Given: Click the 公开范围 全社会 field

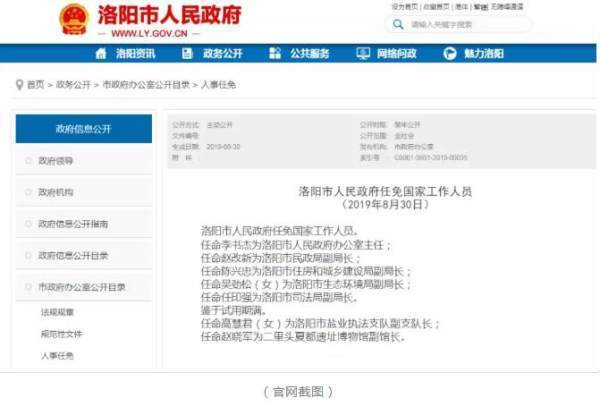Looking at the screenshot, I should 387,136.
